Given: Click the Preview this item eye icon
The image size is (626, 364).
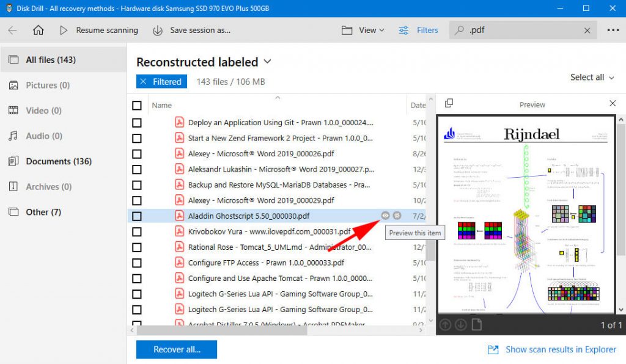Looking at the screenshot, I should (385, 215).
